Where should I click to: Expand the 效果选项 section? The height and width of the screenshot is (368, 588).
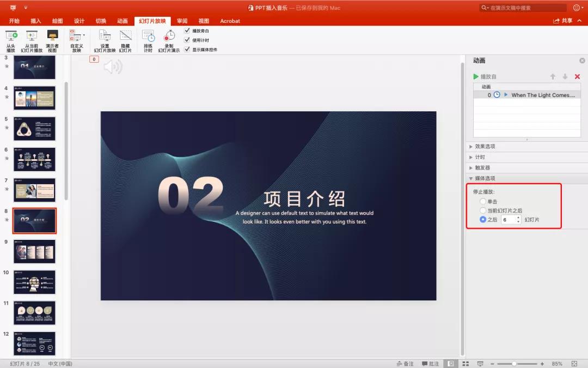[x=485, y=146]
